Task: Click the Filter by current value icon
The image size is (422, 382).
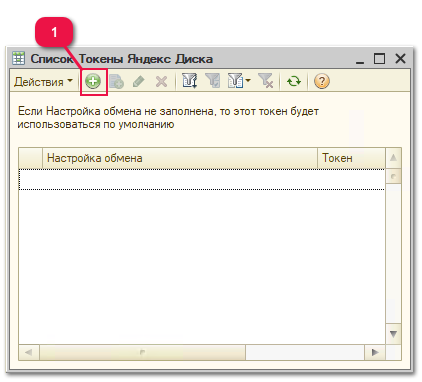Action: pos(212,81)
